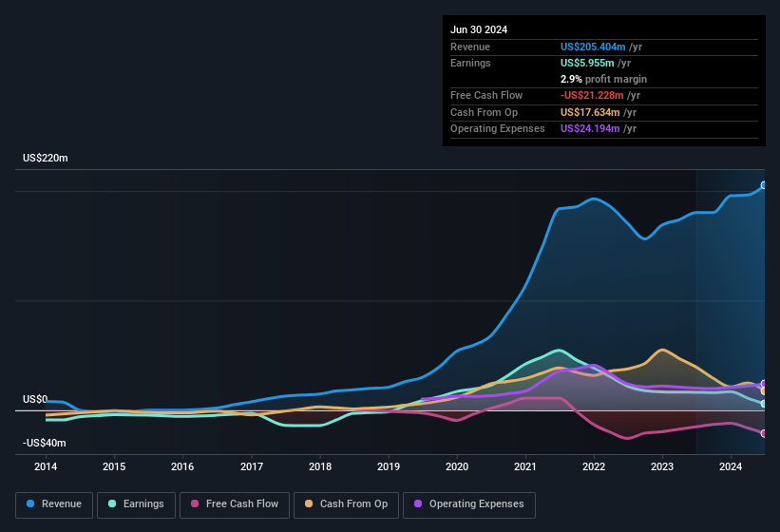Image resolution: width=780 pixels, height=532 pixels.
Task: Toggle the Free Cash Flow legend button
Action: coord(235,504)
